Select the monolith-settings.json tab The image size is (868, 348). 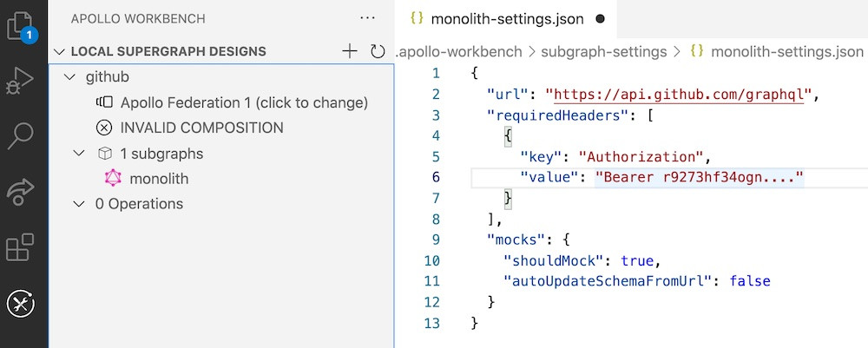(x=507, y=19)
